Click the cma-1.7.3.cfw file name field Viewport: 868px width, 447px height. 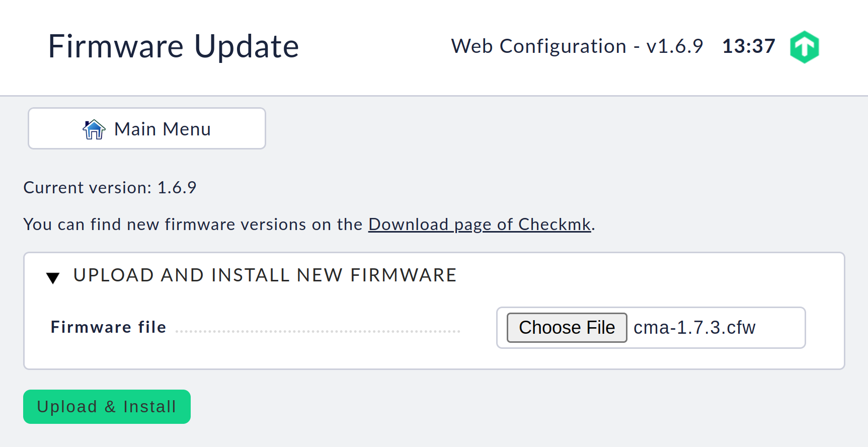click(694, 327)
